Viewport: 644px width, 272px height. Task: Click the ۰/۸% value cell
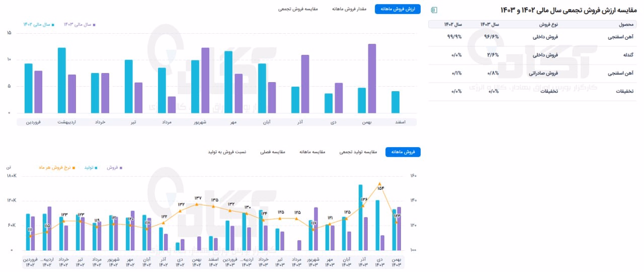pyautogui.click(x=493, y=74)
